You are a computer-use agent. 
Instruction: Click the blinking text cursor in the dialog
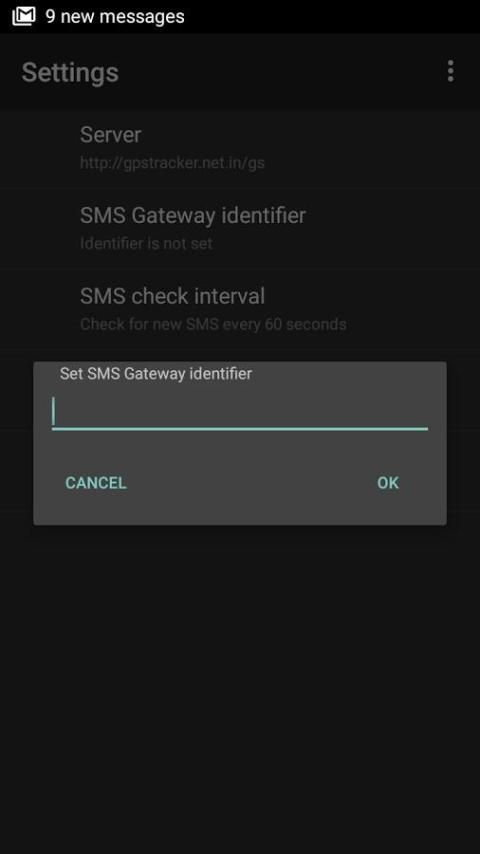(x=53, y=412)
